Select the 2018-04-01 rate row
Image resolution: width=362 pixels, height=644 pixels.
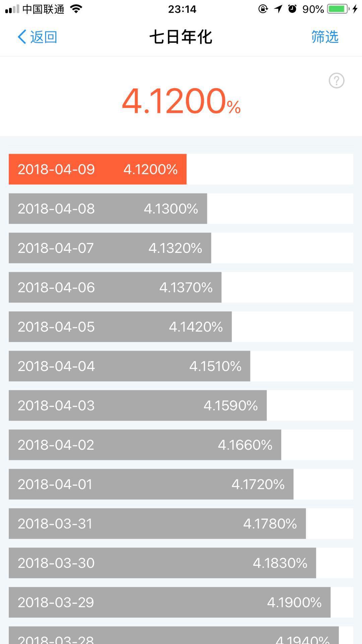tap(151, 484)
